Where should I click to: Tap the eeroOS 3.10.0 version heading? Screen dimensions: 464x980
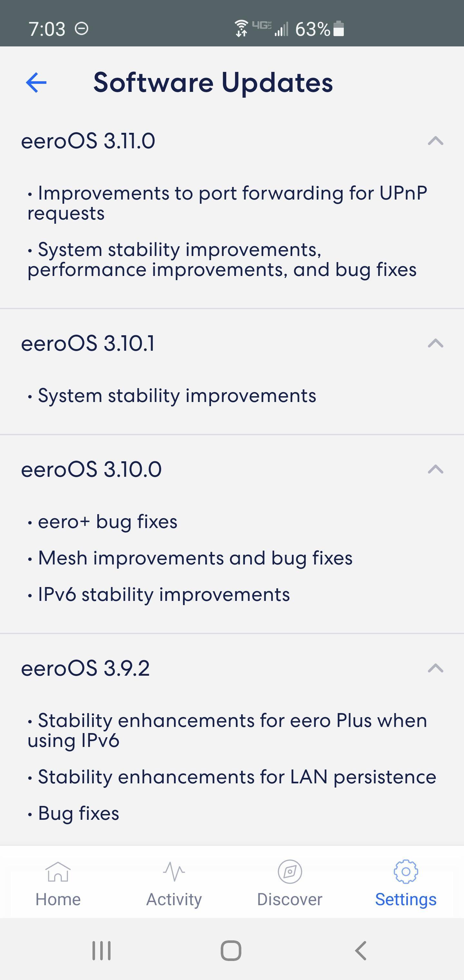[91, 469]
